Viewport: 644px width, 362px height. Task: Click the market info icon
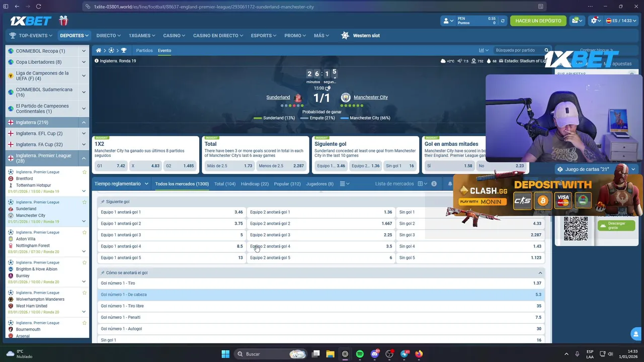point(434,184)
